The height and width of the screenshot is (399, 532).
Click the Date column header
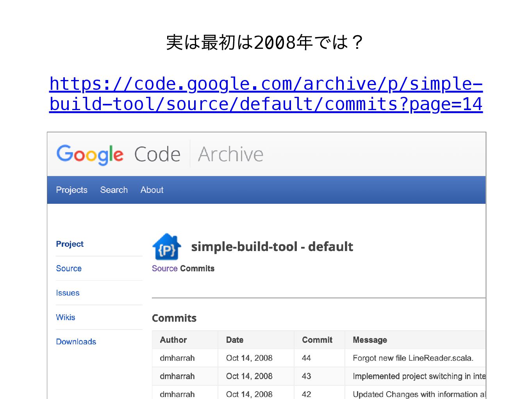pyautogui.click(x=235, y=340)
